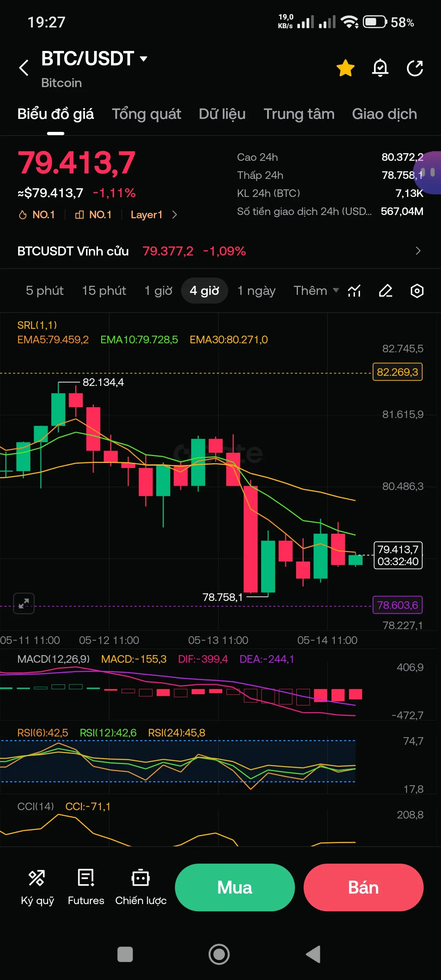441x980 pixels.
Task: Select the 5 phút timeframe
Action: [x=45, y=291]
